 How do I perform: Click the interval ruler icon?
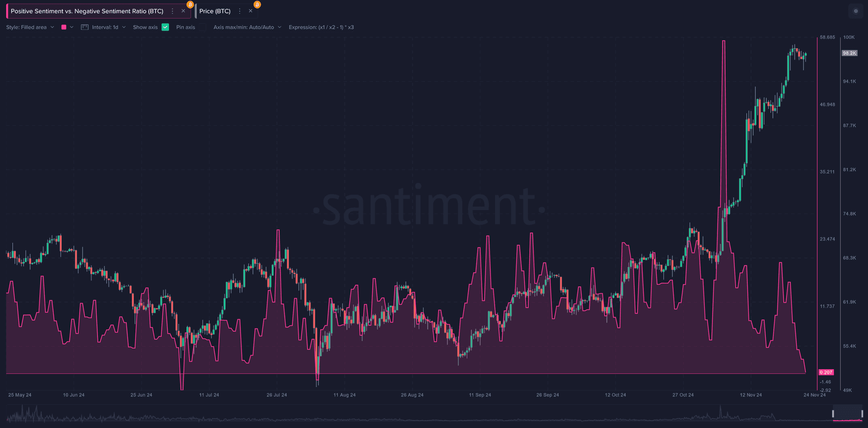click(x=85, y=27)
